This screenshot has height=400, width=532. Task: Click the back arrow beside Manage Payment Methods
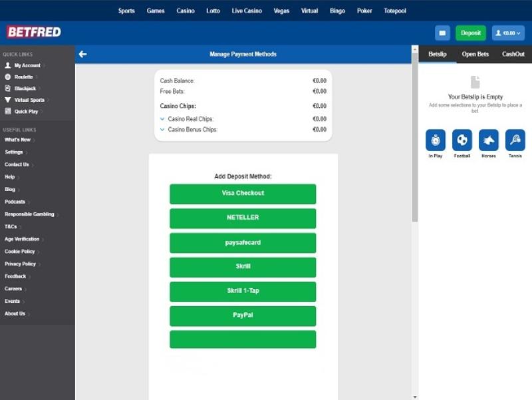point(82,54)
